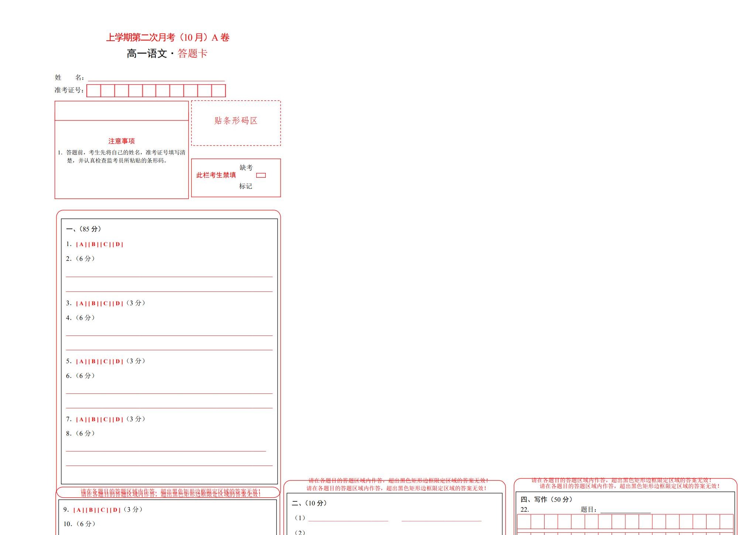Click the 二、(10分) section heading
This screenshot has width=756, height=535.
[x=309, y=503]
